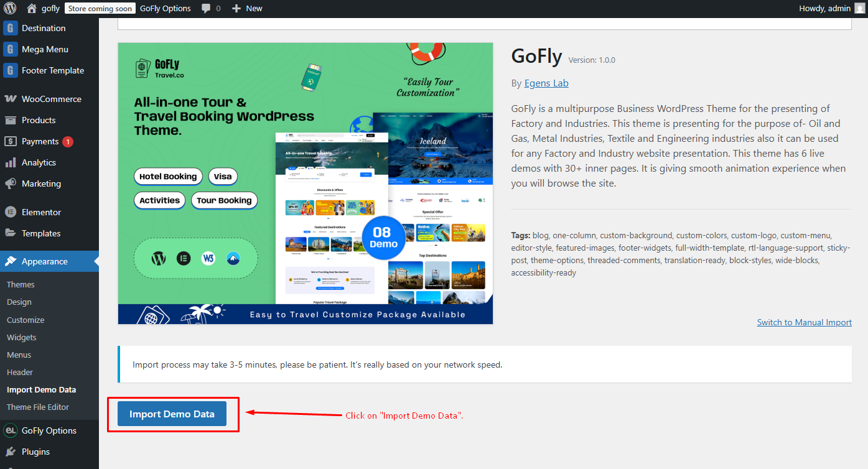Select the Import Demo Data submenu
Image resolution: width=868 pixels, height=469 pixels.
click(x=42, y=389)
